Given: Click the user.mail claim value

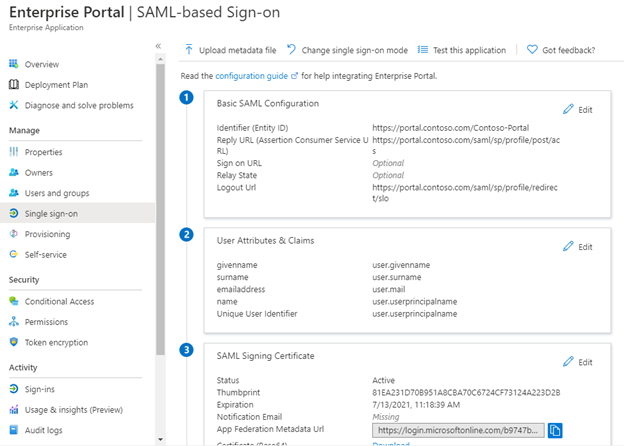Looking at the screenshot, I should (x=388, y=289).
